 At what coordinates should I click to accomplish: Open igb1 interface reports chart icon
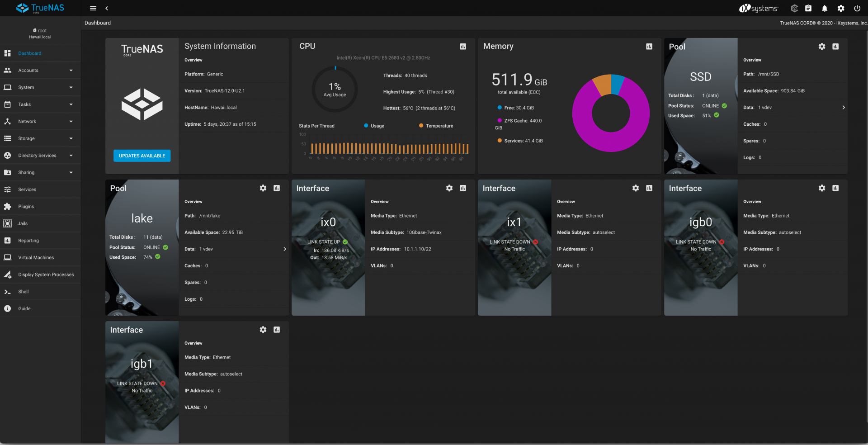(x=277, y=330)
